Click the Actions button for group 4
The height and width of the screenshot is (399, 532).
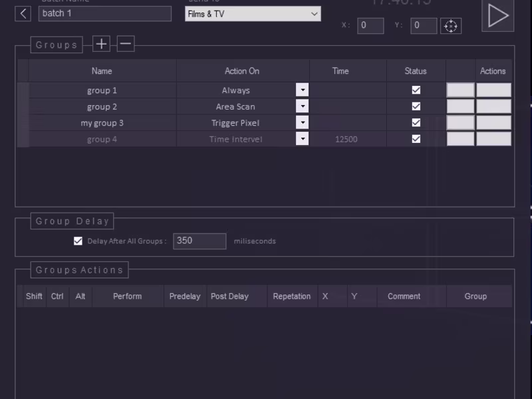(493, 139)
